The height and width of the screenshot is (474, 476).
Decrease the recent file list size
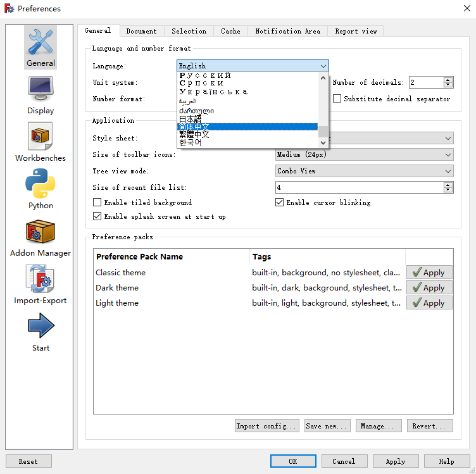pyautogui.click(x=448, y=190)
